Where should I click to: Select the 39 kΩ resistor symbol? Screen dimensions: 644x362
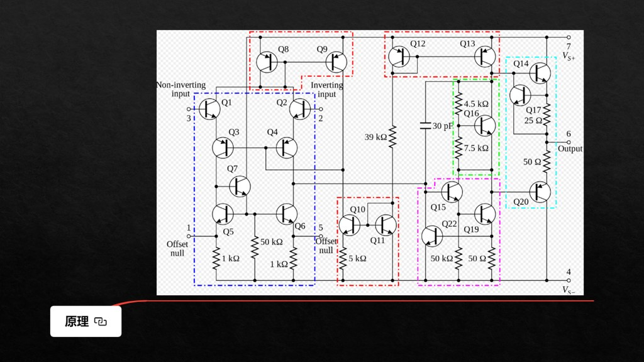[x=392, y=136]
